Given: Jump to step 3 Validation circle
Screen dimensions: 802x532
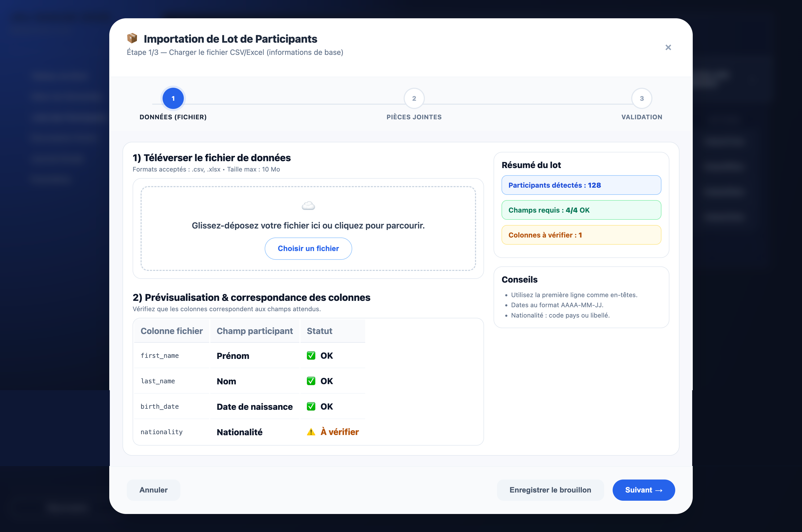Looking at the screenshot, I should [642, 98].
